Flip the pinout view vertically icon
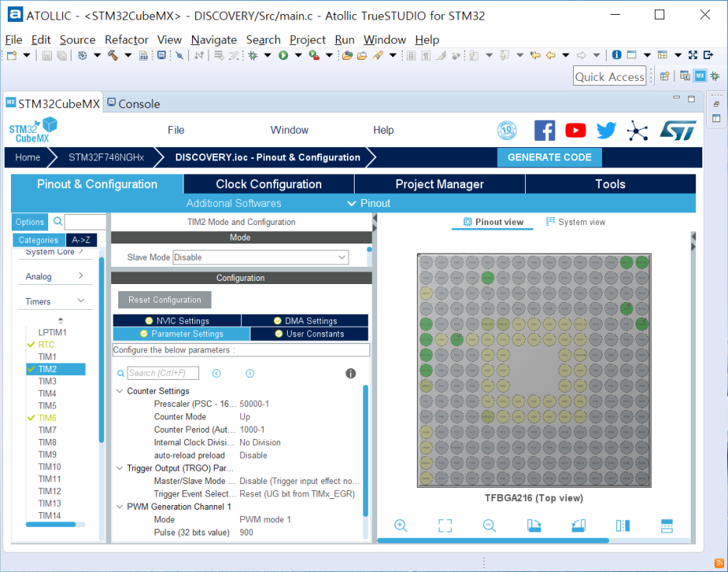This screenshot has width=728, height=572. [x=667, y=525]
